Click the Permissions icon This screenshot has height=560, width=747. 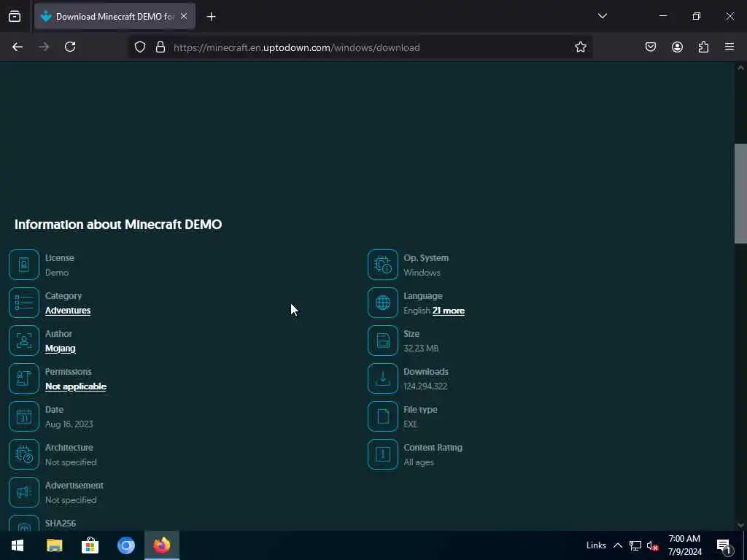[x=24, y=378]
